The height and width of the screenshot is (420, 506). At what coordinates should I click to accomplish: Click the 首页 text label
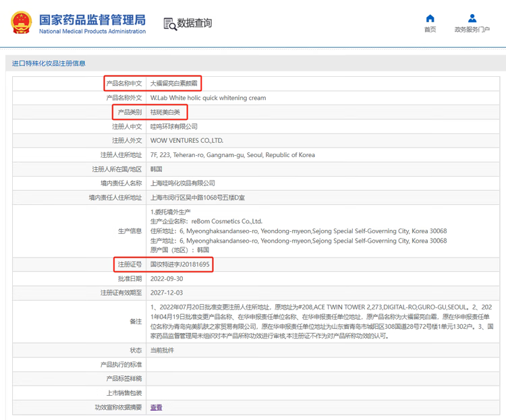(x=430, y=30)
